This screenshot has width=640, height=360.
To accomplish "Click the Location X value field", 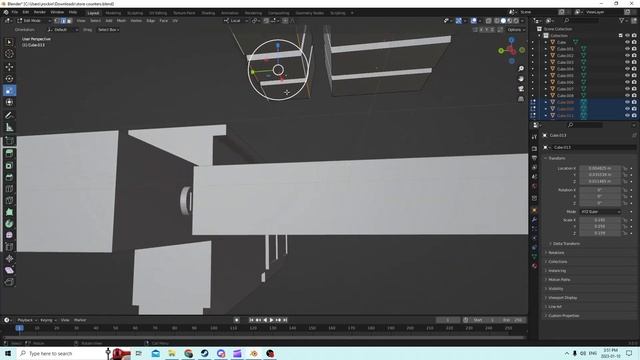I will 600,168.
